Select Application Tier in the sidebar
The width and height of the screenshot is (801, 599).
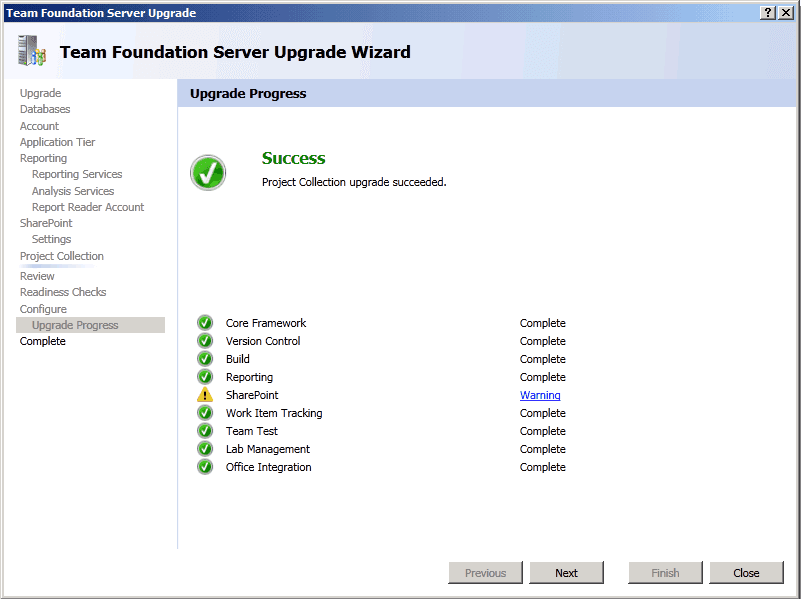(x=58, y=142)
